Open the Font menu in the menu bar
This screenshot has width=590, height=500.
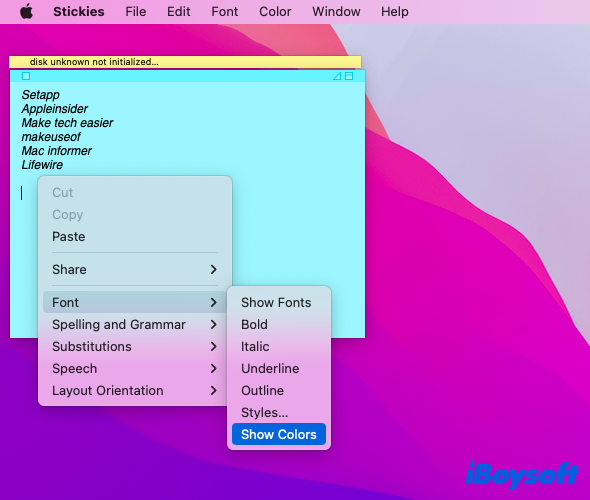pos(225,12)
